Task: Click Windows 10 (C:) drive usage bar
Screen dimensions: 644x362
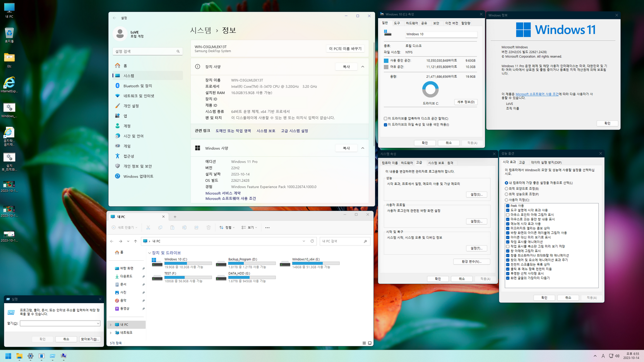Action: [x=188, y=263]
